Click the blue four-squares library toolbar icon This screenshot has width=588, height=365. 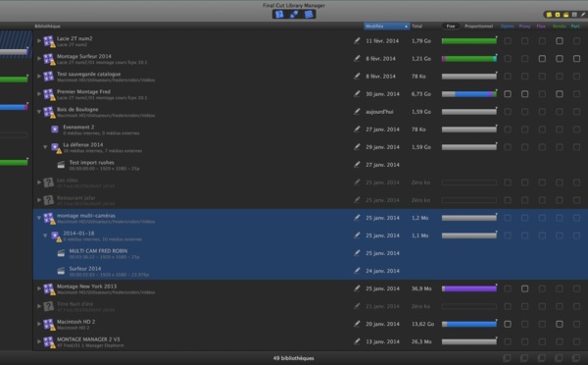[309, 15]
